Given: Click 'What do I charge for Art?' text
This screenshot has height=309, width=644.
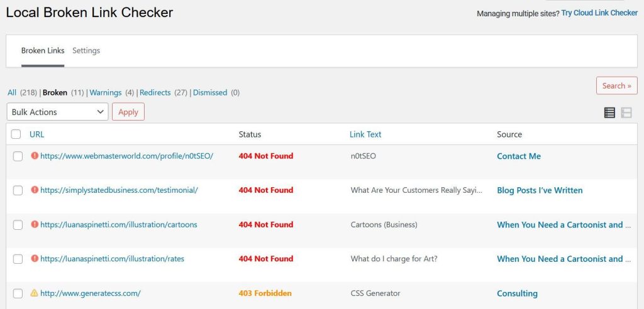Looking at the screenshot, I should click(394, 259).
